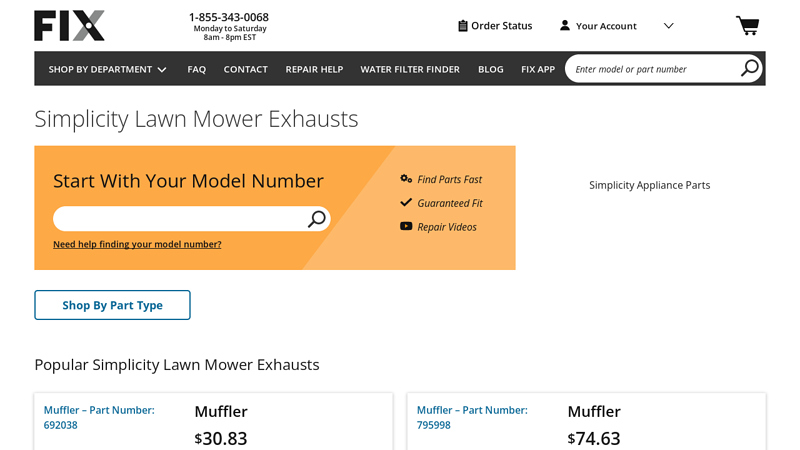The height and width of the screenshot is (450, 800).
Task: Click the Order Status link
Action: click(x=502, y=26)
